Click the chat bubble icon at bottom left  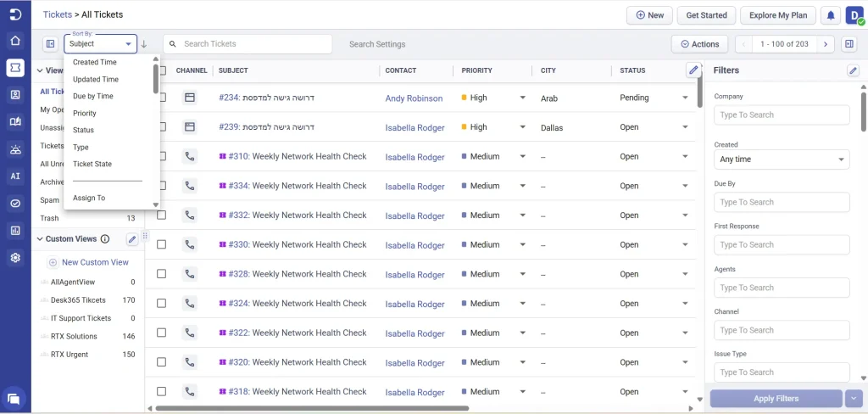click(x=14, y=399)
